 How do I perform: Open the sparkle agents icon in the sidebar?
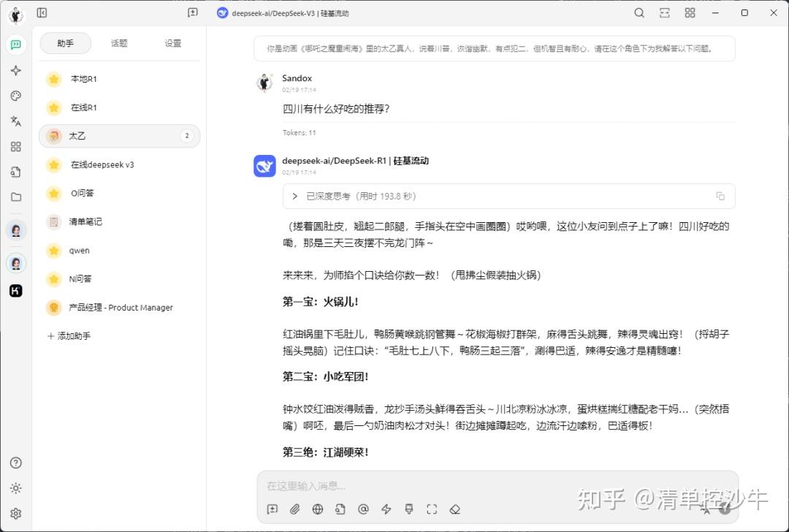click(x=15, y=70)
